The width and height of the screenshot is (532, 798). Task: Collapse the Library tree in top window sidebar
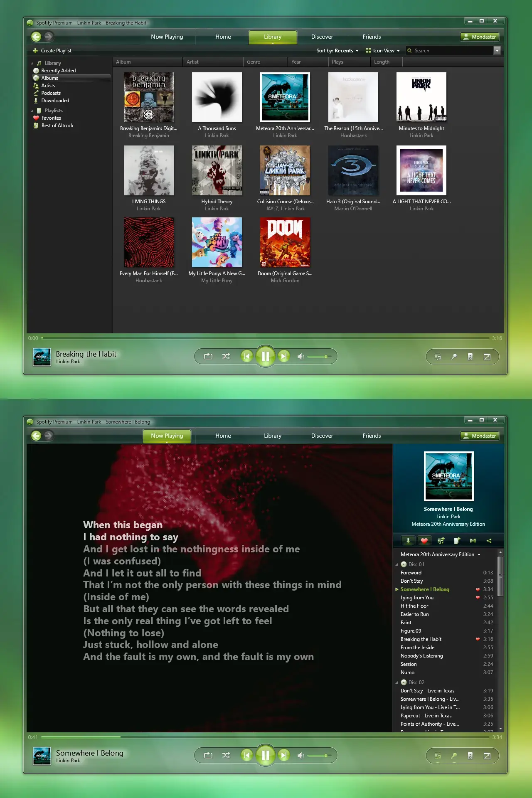32,63
